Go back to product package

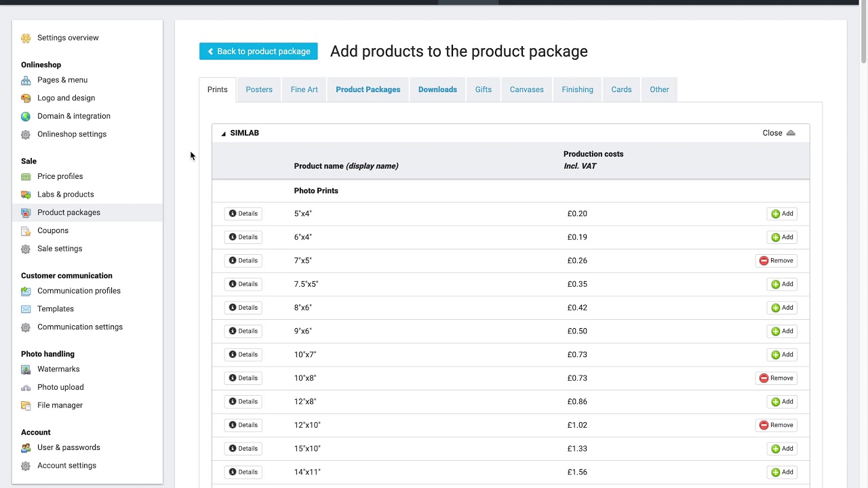click(x=258, y=52)
